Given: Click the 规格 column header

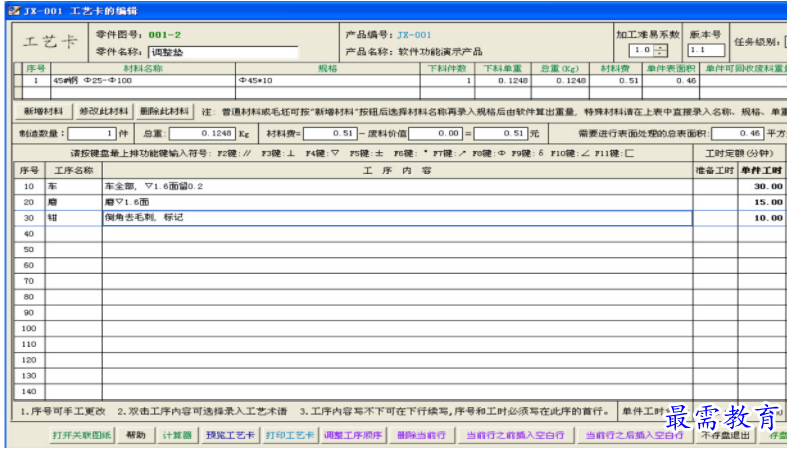Looking at the screenshot, I should coord(327,69).
